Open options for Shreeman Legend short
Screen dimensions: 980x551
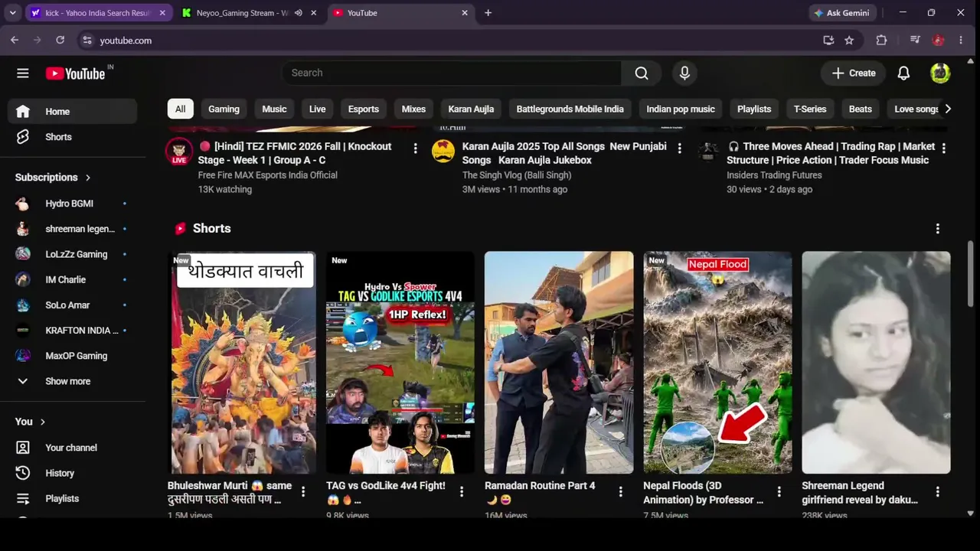(x=937, y=491)
